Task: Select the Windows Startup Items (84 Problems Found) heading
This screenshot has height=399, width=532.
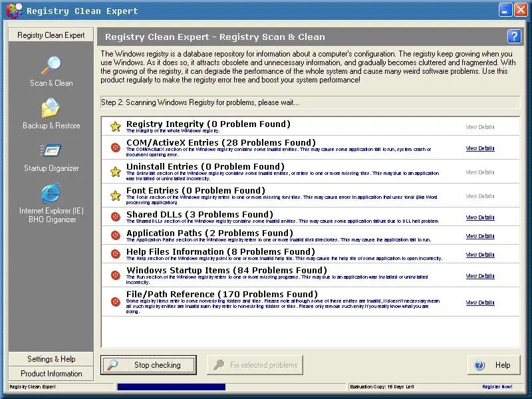Action: click(227, 271)
